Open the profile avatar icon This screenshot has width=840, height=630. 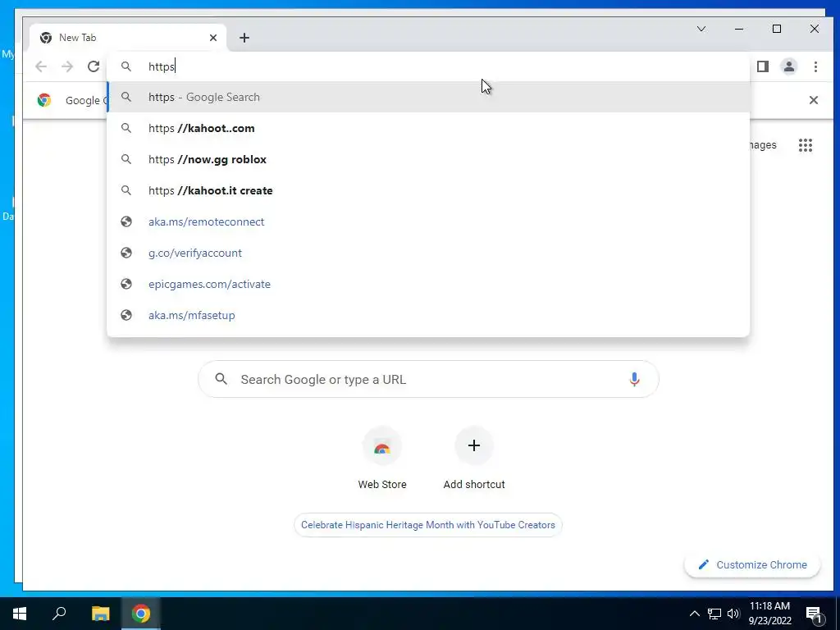pyautogui.click(x=789, y=66)
